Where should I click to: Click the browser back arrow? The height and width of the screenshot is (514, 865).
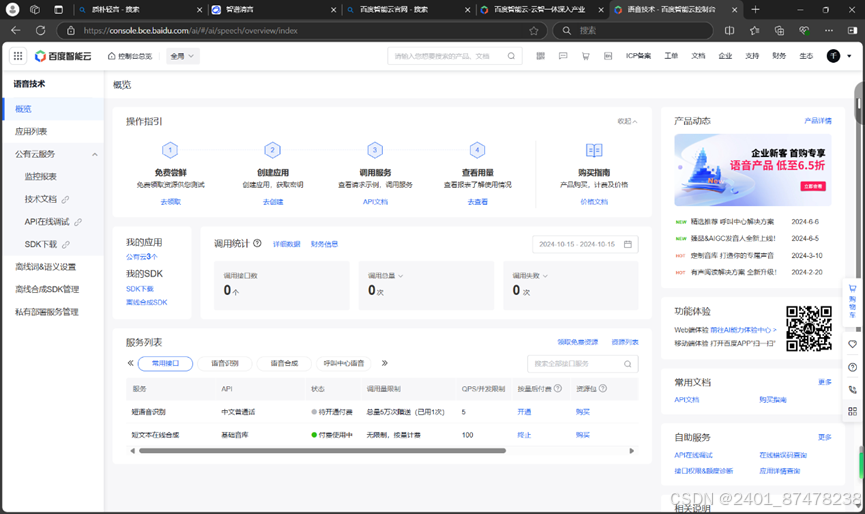(x=15, y=30)
